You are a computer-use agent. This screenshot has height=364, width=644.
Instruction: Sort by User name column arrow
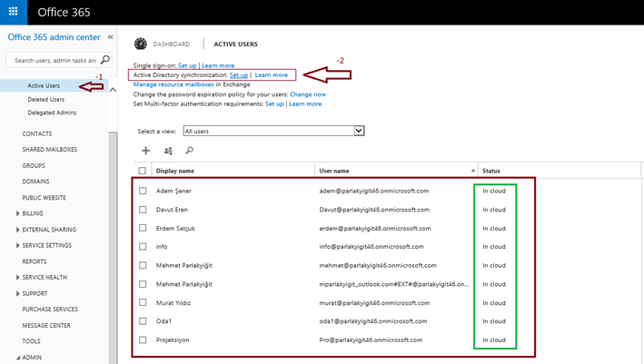472,171
